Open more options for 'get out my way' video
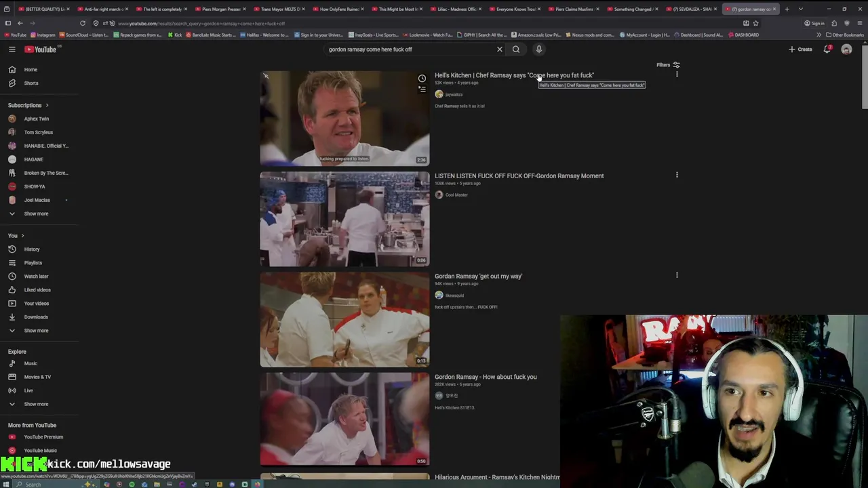This screenshot has width=868, height=488. pyautogui.click(x=677, y=275)
